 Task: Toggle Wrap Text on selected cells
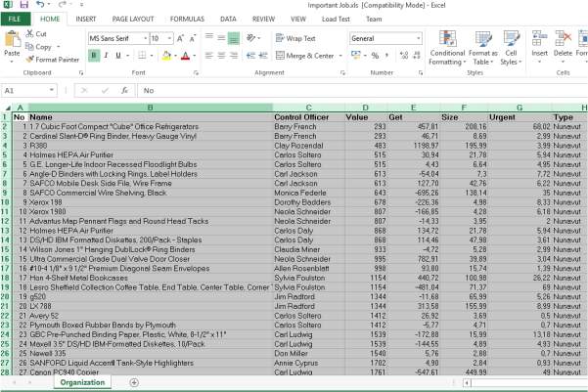[x=295, y=38]
